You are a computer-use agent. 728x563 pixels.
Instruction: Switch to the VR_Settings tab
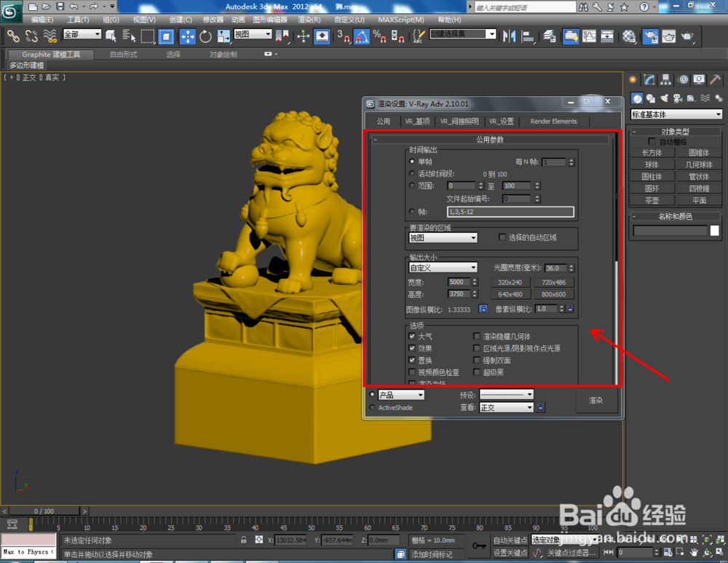click(501, 121)
